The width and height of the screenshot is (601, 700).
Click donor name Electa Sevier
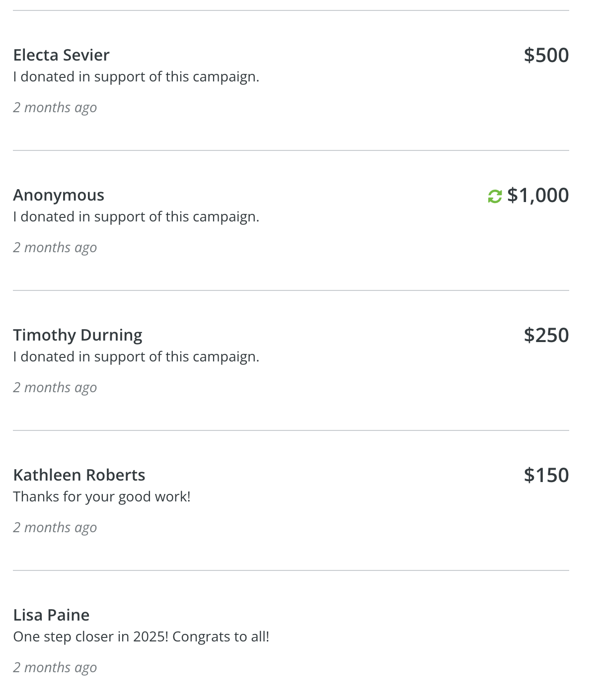click(x=61, y=55)
